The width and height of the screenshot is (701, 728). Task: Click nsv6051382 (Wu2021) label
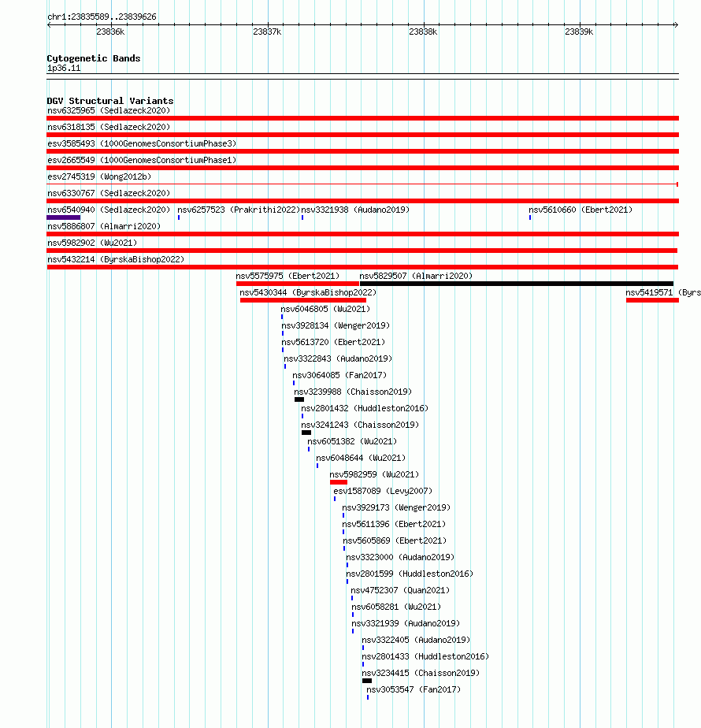(352, 441)
